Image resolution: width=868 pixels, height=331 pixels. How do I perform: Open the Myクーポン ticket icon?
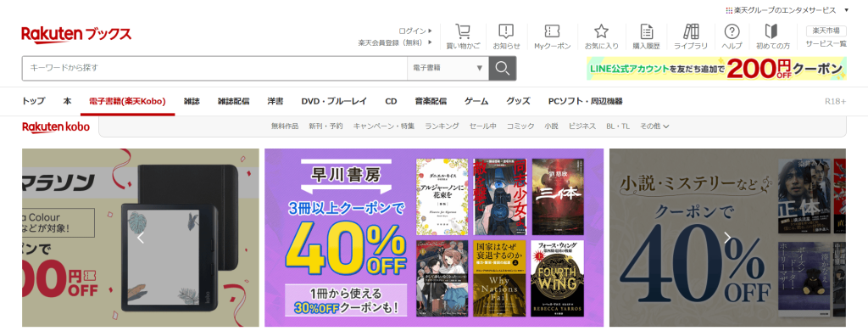pos(552,31)
